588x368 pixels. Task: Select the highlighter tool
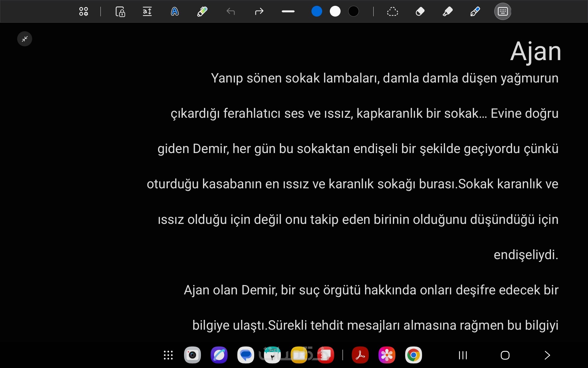pos(447,12)
